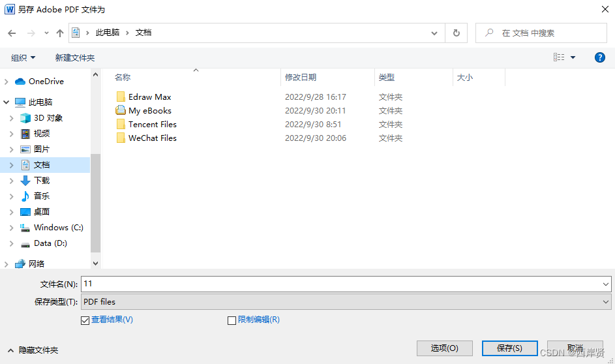Close the save dialog window
Viewport: 615px width, 364px height.
coord(605,9)
